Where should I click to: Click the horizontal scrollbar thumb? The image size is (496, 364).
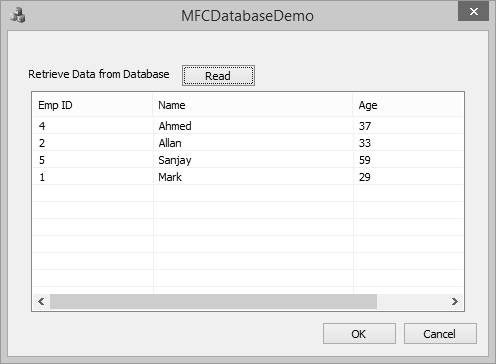pyautogui.click(x=213, y=302)
